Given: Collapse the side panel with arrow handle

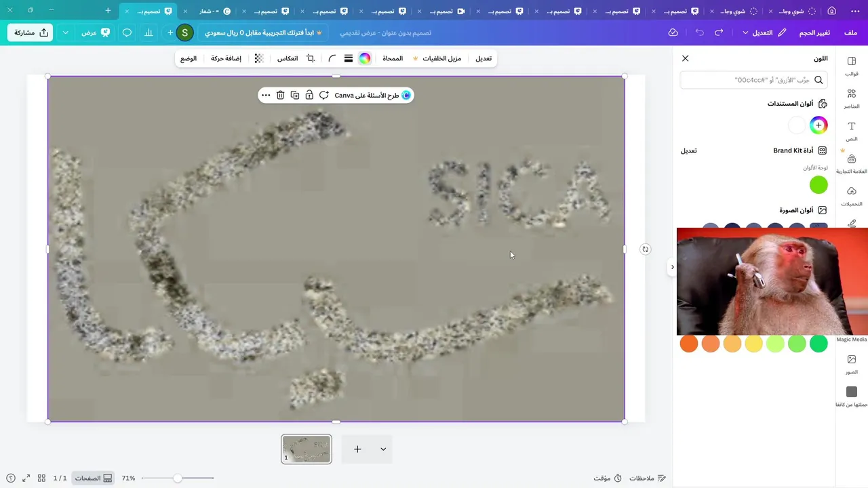Looking at the screenshot, I should 672,267.
